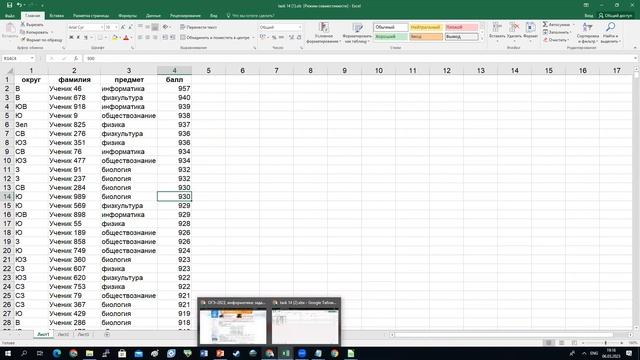Cut selection with Вырезать scissors
This screenshot has width=640, height=360.
32,24
